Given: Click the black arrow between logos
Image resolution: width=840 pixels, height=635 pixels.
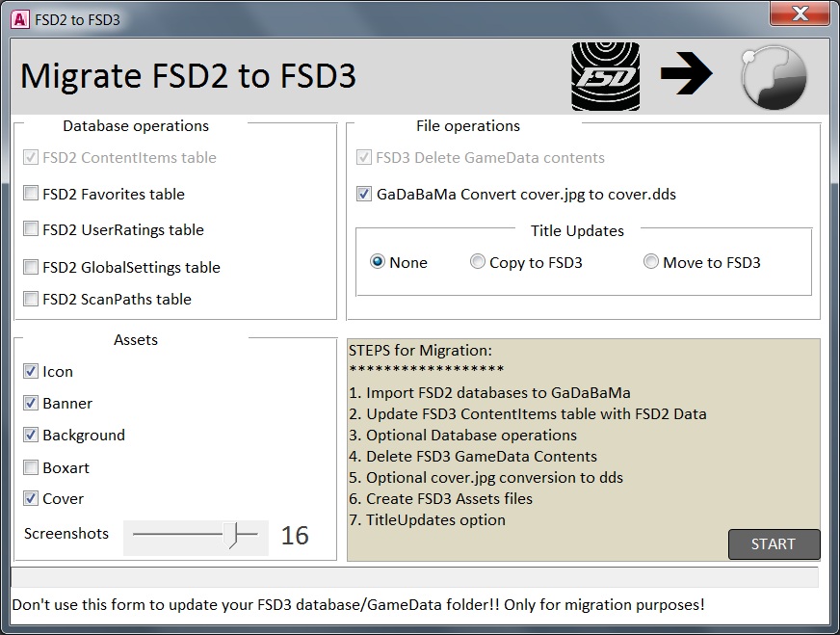Looking at the screenshot, I should tap(686, 73).
